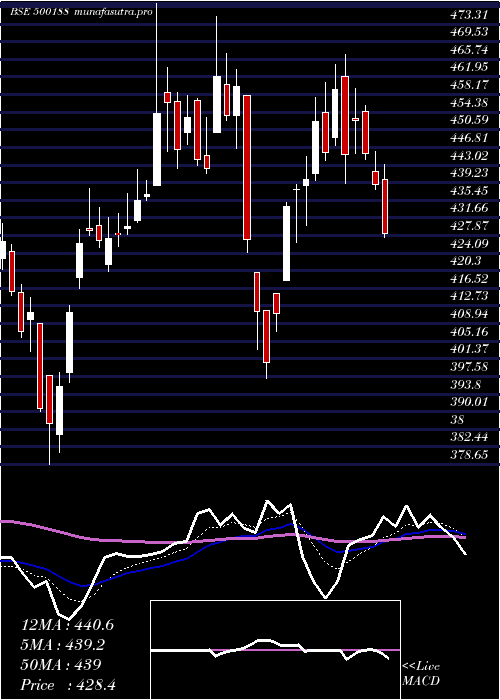The height and width of the screenshot is (700, 500).
Task: Click the 454.38 price axis label
Action: (x=467, y=103)
